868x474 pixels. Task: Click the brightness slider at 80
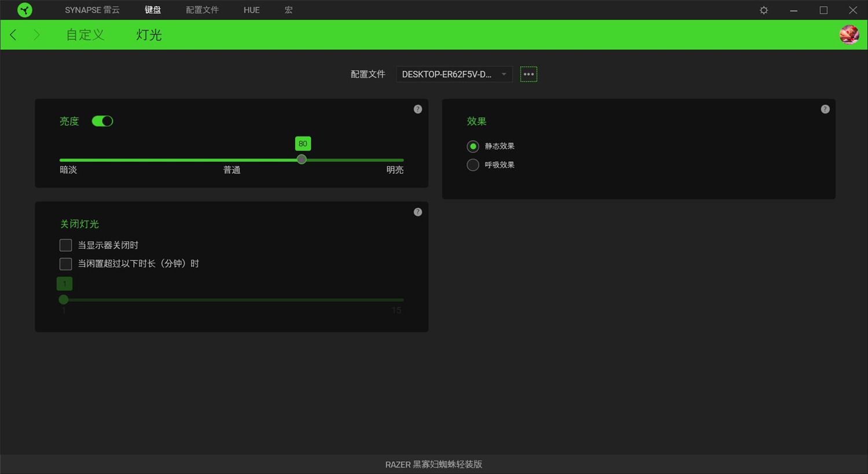point(301,159)
